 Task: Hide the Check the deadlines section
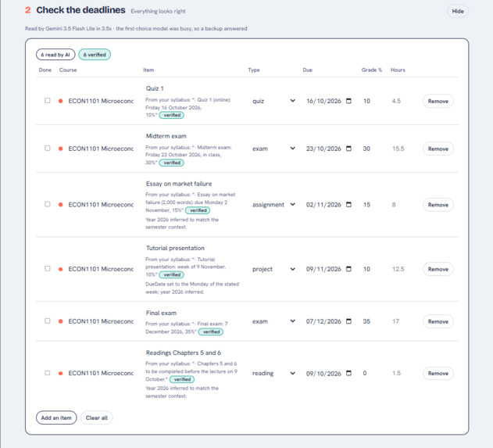458,11
